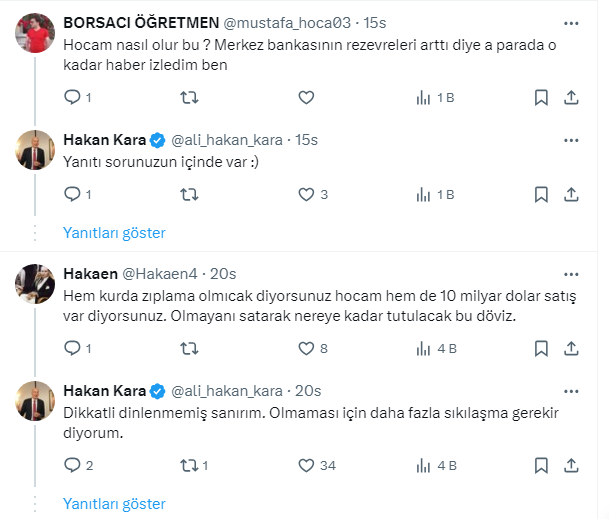Like BORSACI ÖĞRETMEN's tweet

tap(306, 98)
